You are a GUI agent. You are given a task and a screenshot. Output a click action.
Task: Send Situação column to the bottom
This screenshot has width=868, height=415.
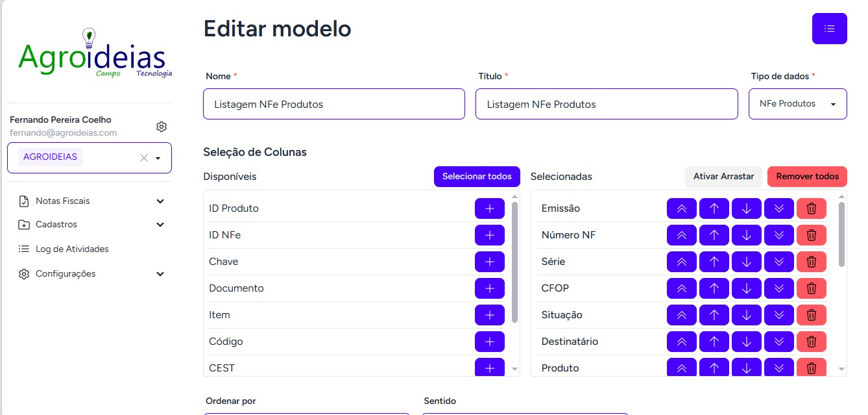tap(779, 315)
